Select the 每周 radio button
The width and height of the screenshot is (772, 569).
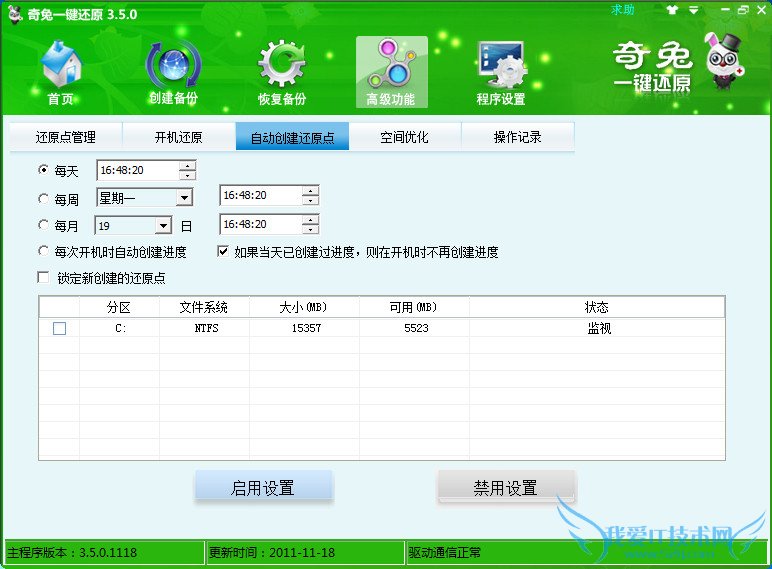point(43,198)
